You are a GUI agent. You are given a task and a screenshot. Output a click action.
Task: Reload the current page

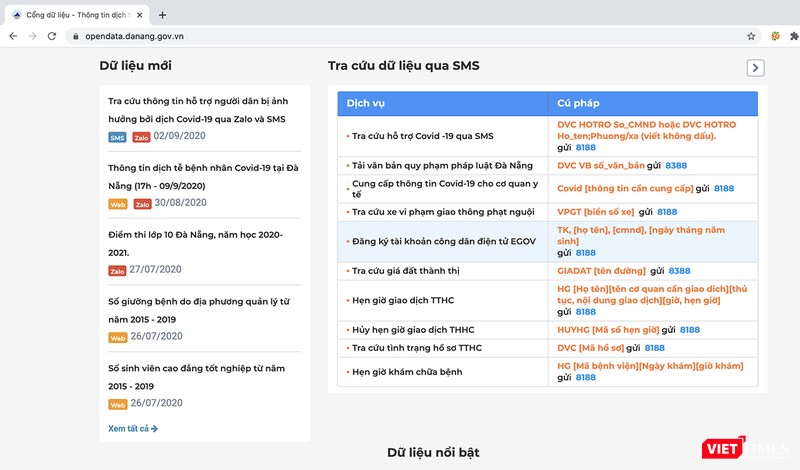click(52, 36)
